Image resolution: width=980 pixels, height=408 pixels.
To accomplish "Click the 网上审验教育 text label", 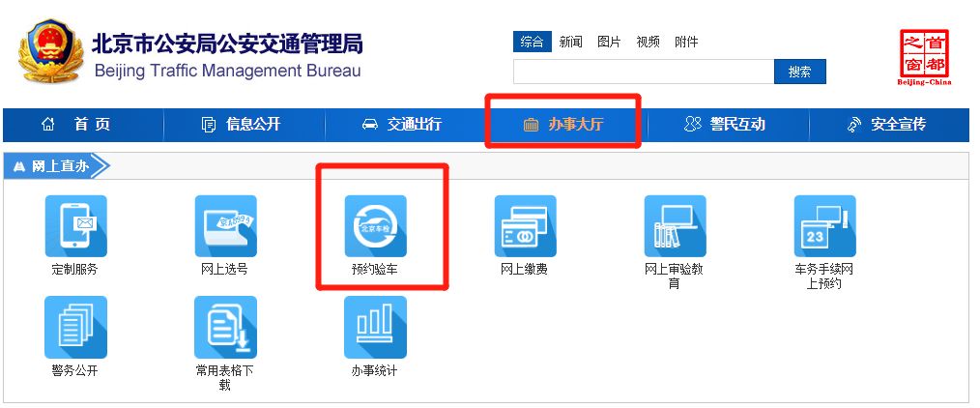I will [674, 277].
